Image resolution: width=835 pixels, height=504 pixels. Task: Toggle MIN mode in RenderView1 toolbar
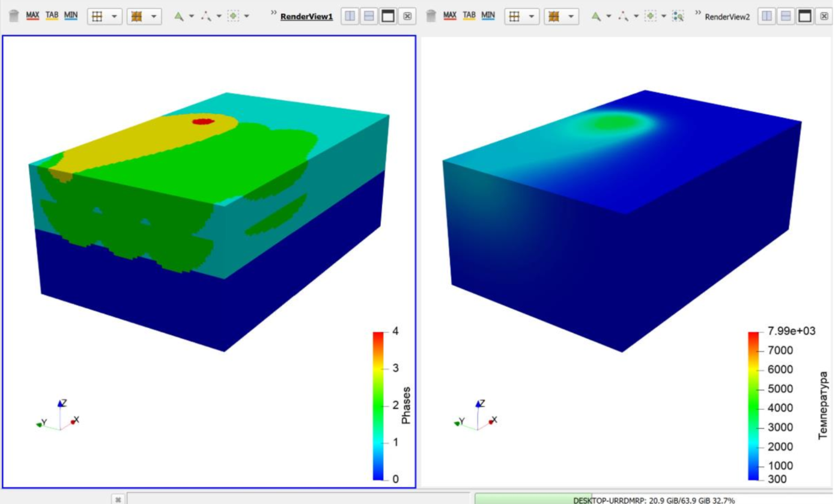71,15
